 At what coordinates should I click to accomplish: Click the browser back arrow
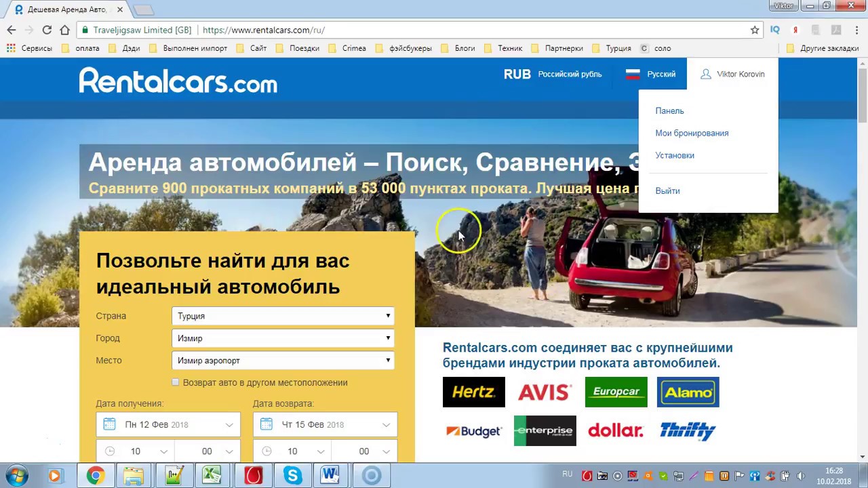[x=12, y=30]
